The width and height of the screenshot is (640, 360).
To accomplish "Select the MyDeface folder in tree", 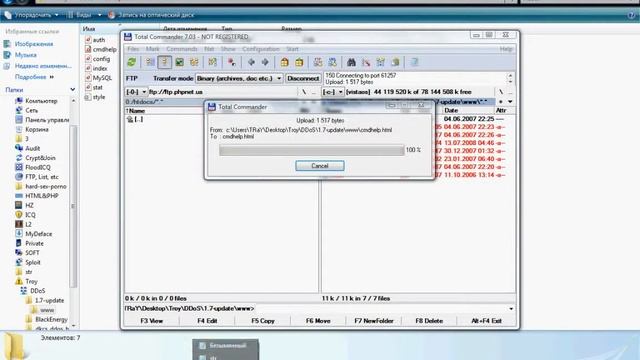I will tap(34, 234).
